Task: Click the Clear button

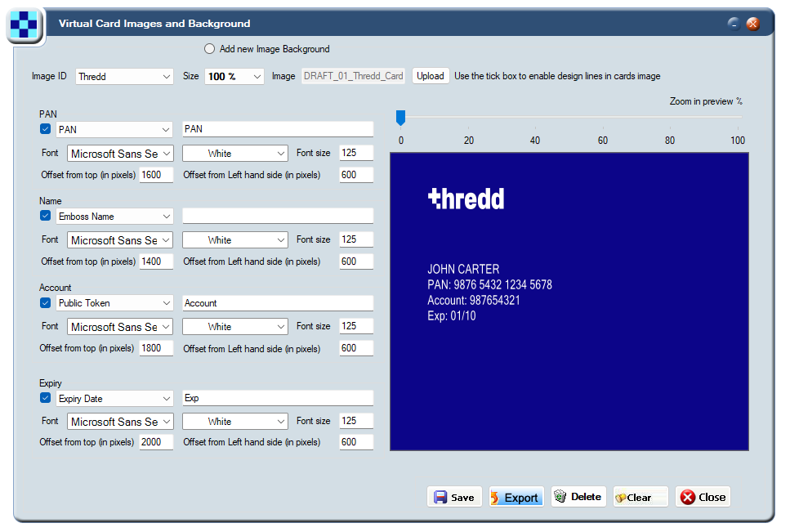Action: click(x=640, y=497)
